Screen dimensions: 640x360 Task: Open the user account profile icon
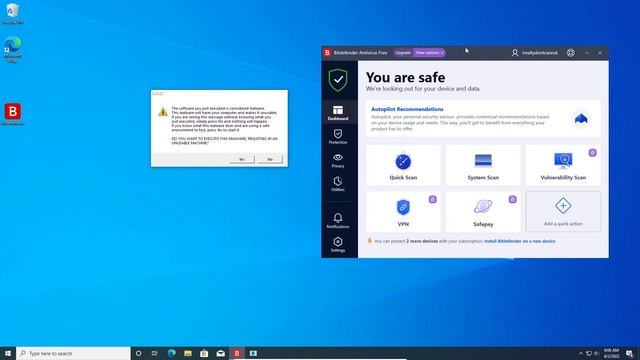pos(515,53)
